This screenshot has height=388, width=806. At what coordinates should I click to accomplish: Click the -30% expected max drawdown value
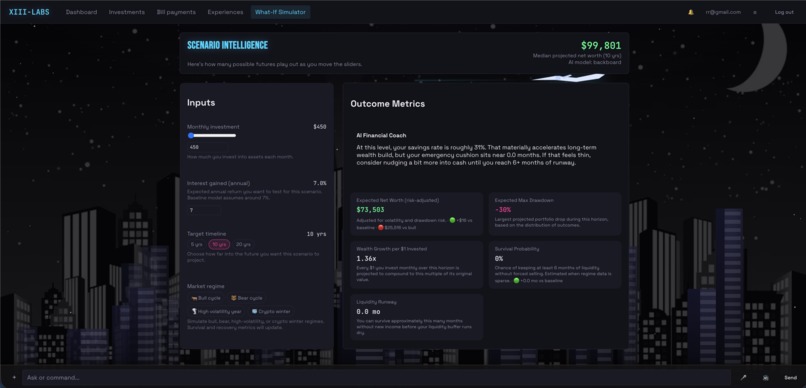(x=503, y=210)
